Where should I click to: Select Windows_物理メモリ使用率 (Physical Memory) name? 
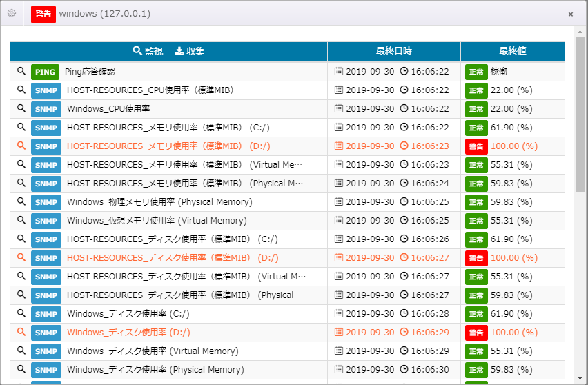pos(159,202)
